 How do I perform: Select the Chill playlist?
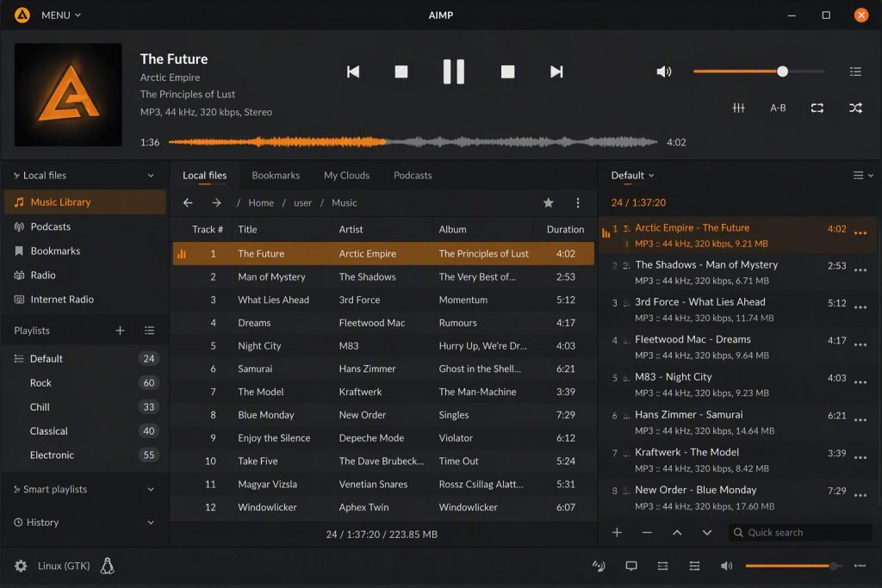coord(85,407)
